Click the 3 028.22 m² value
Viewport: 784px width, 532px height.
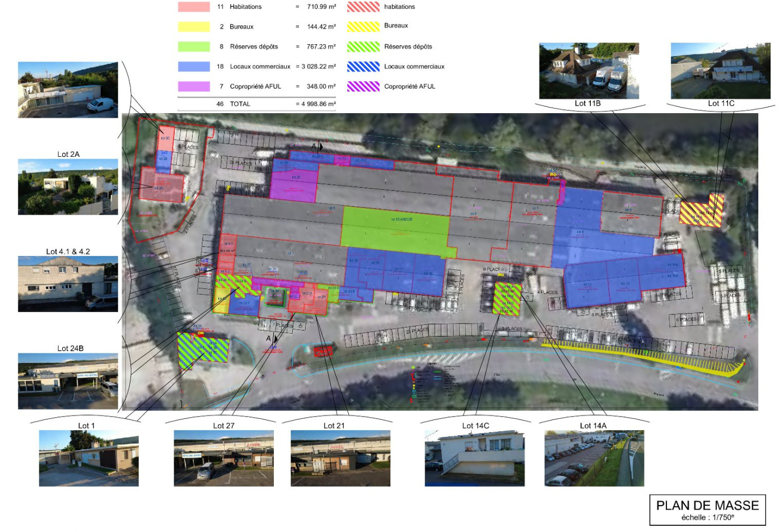pyautogui.click(x=319, y=66)
